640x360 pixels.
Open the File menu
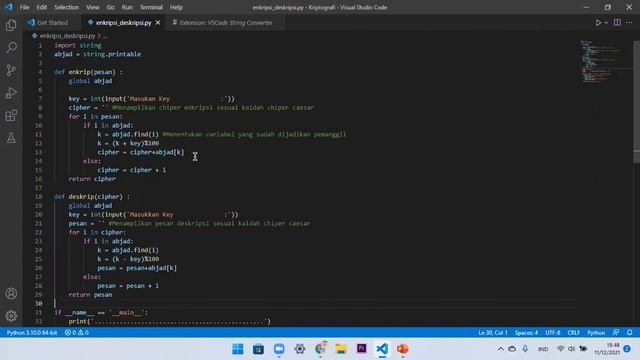coord(24,7)
